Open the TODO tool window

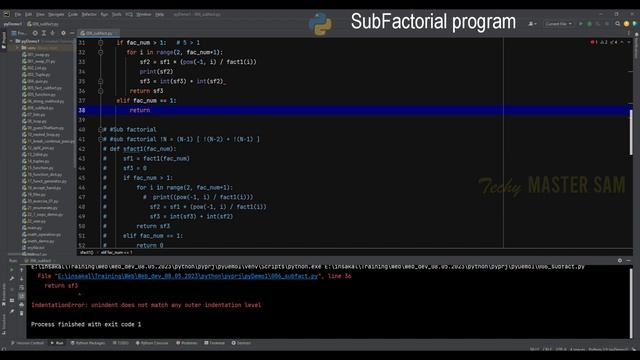click(121, 343)
